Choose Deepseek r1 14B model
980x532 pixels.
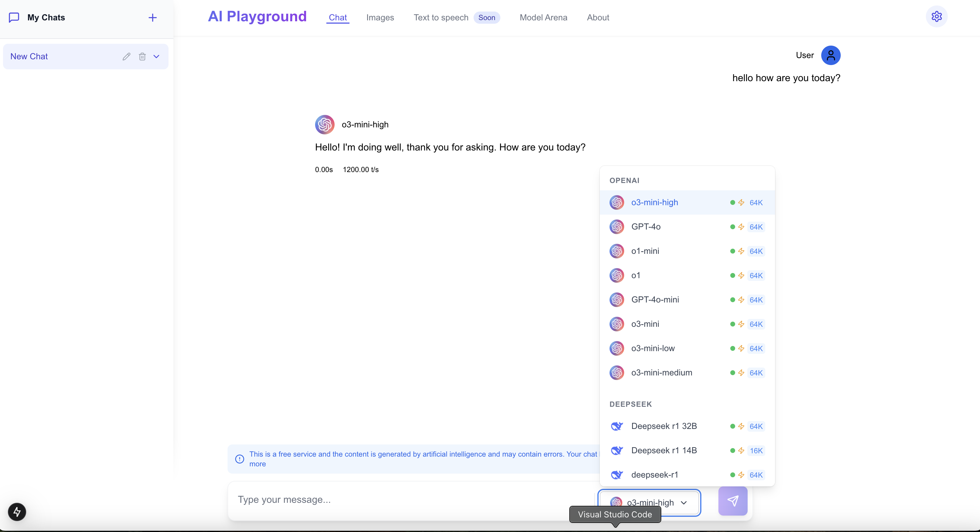(x=664, y=451)
